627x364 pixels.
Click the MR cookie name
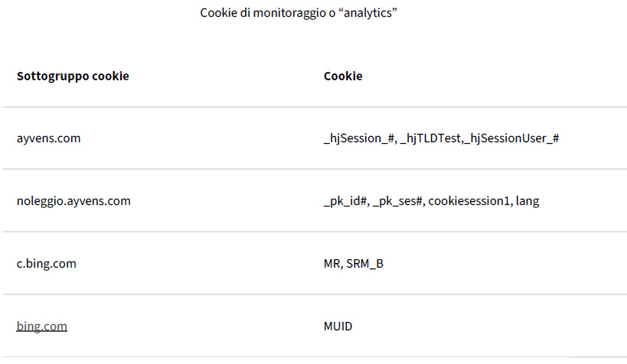pos(332,264)
